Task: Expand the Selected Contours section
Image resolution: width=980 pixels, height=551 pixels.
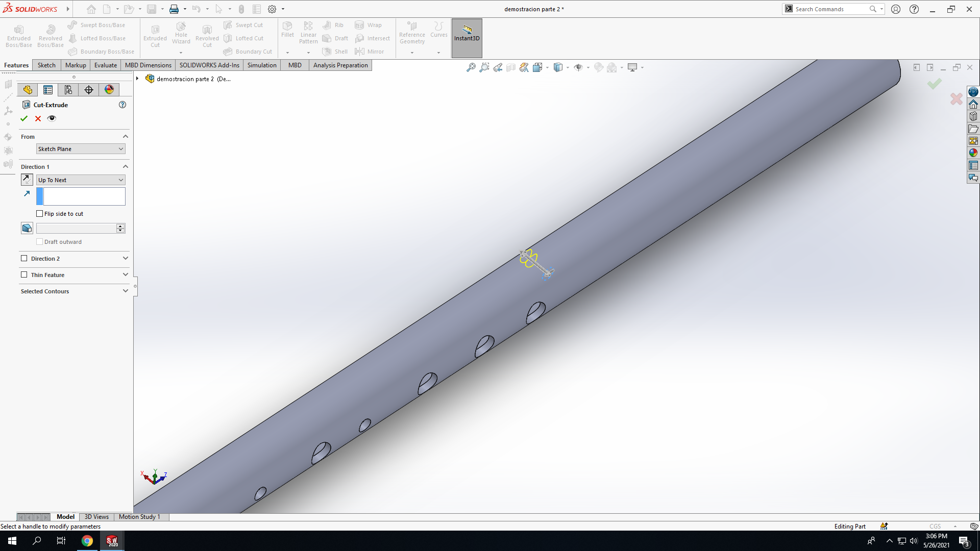Action: click(75, 291)
